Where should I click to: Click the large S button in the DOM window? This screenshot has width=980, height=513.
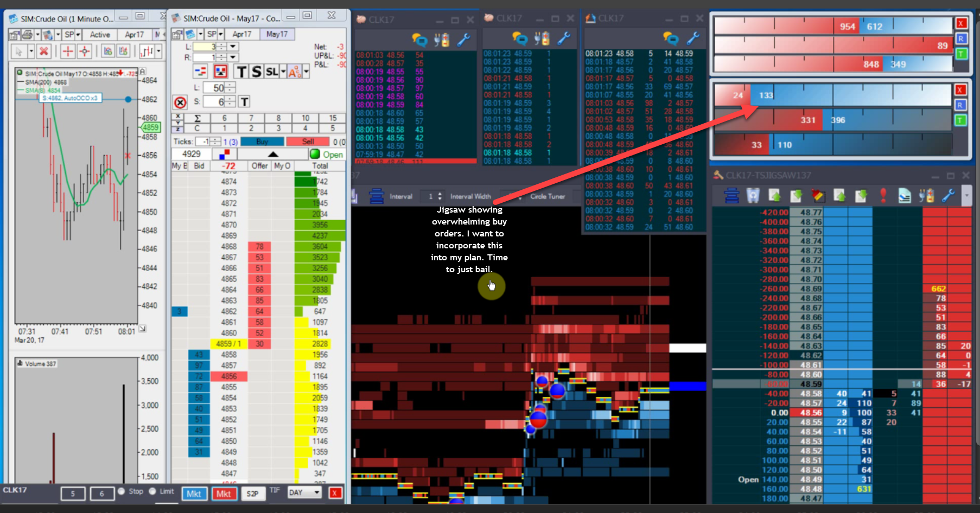257,72
